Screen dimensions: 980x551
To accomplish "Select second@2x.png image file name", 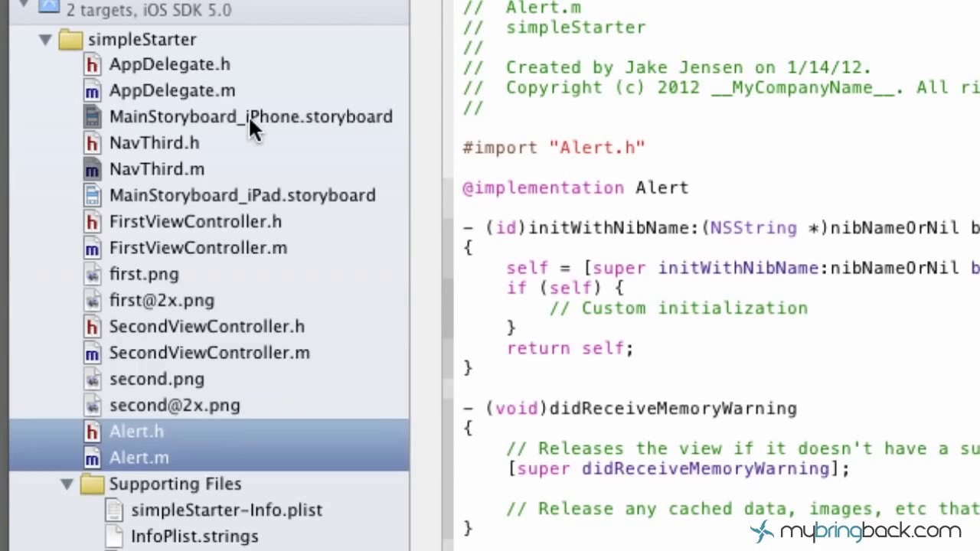I will click(x=175, y=406).
